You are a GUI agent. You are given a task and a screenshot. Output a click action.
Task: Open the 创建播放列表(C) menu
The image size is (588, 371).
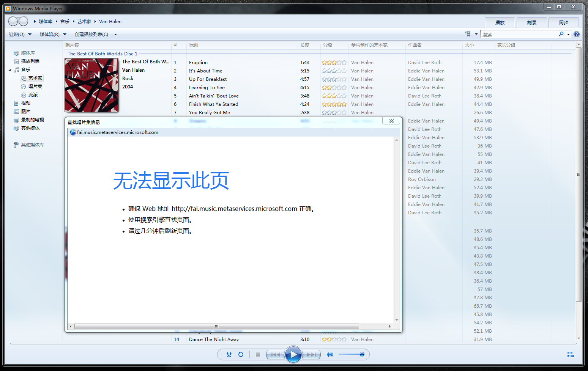tap(91, 35)
